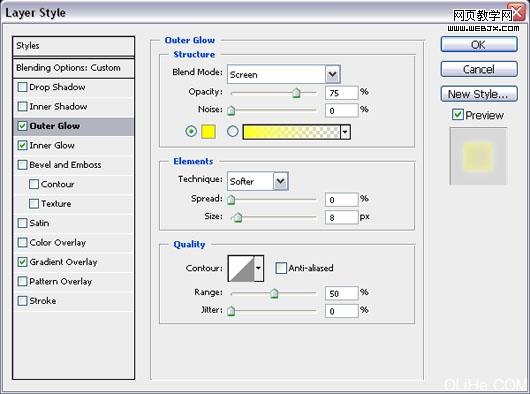Uncheck the Preview checkbox
The image size is (530, 394).
(x=458, y=115)
